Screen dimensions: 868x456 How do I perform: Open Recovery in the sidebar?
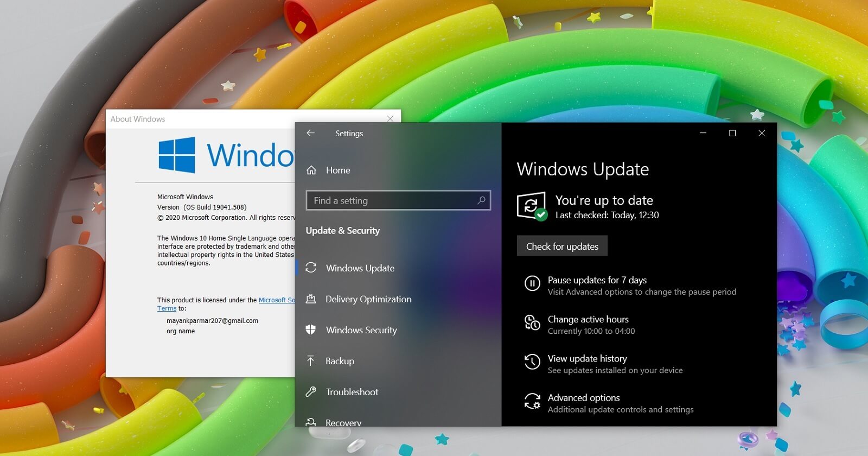343,422
